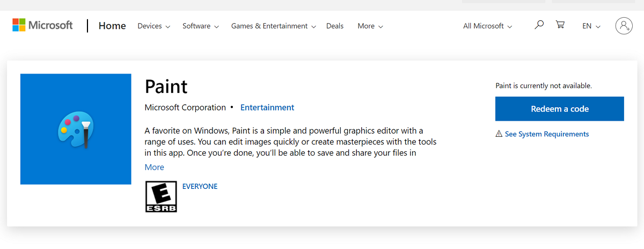Open the EN language selector
The height and width of the screenshot is (249, 644).
[591, 26]
